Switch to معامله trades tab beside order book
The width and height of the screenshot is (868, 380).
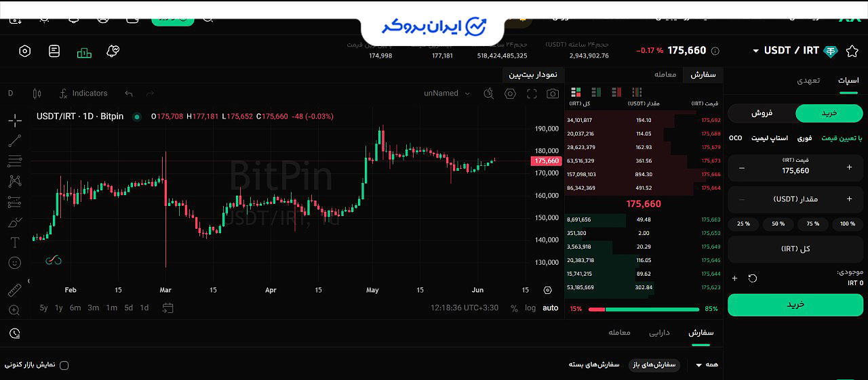coord(665,75)
